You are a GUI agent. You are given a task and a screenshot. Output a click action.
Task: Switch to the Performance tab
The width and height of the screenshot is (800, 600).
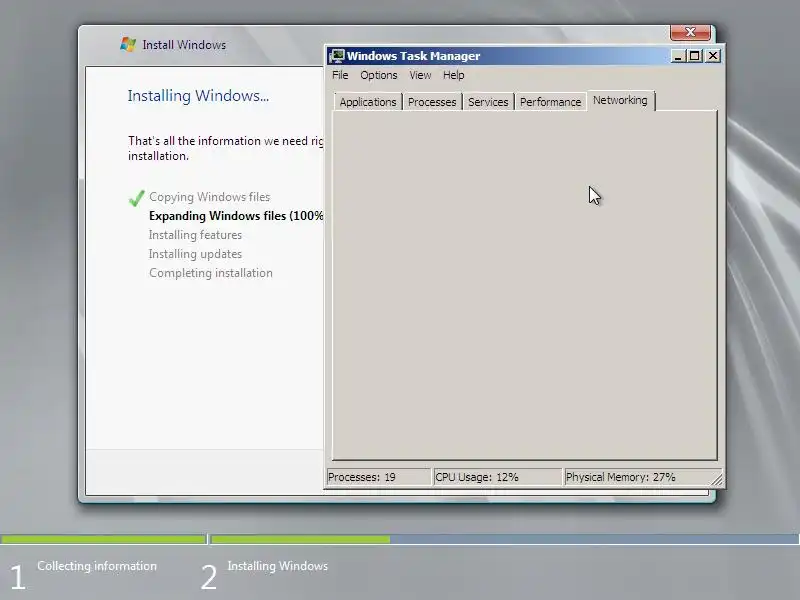pyautogui.click(x=551, y=102)
